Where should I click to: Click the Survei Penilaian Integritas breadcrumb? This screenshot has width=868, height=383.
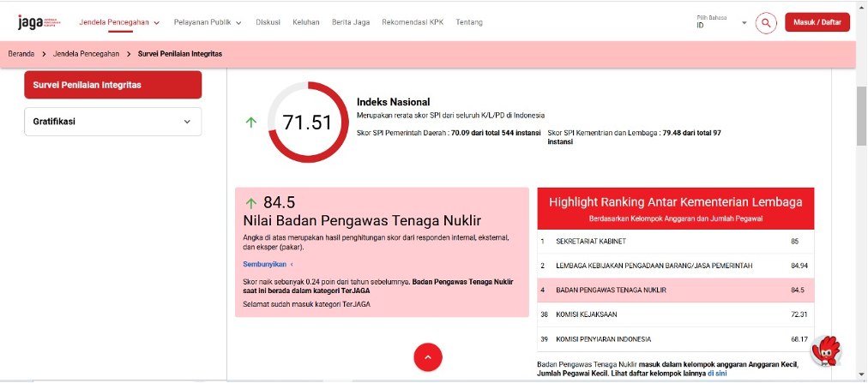(x=180, y=54)
